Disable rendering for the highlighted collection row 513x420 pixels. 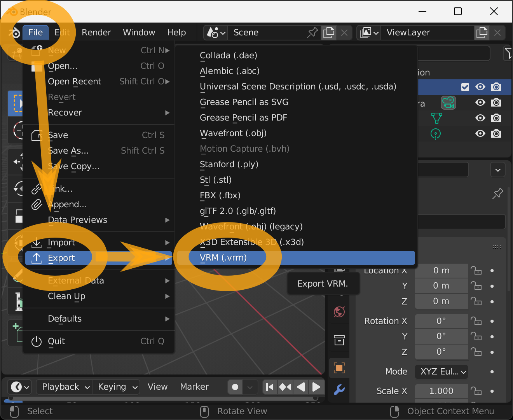tap(496, 87)
